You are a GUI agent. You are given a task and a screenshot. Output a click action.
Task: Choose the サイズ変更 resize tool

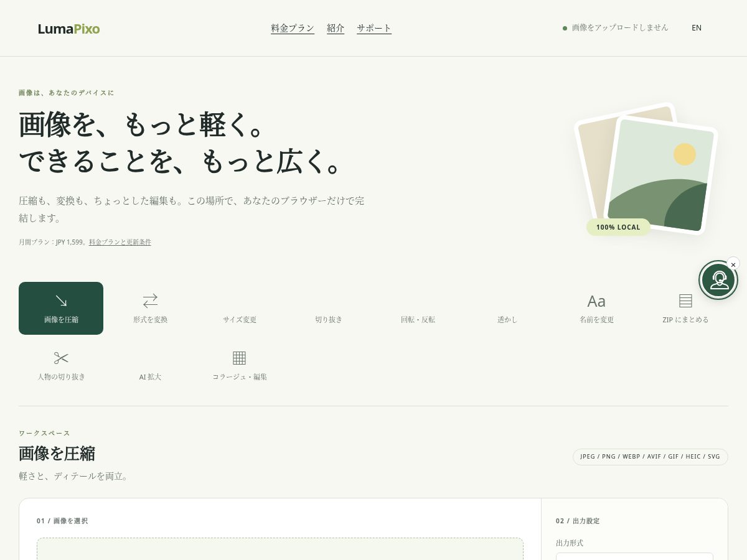[x=240, y=308]
